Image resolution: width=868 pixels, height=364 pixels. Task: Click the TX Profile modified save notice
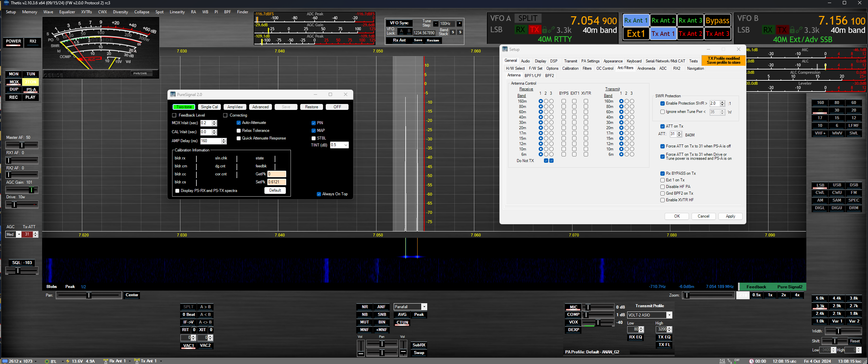click(x=723, y=60)
